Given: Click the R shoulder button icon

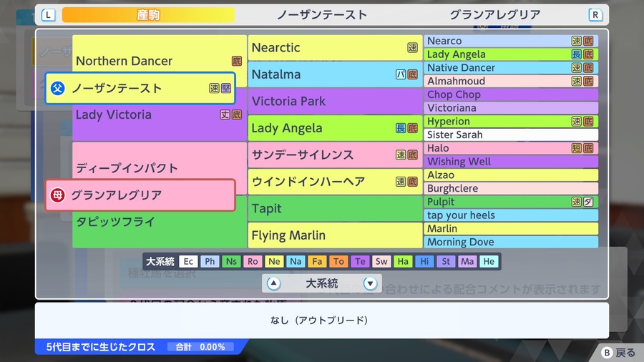Looking at the screenshot, I should (595, 15).
